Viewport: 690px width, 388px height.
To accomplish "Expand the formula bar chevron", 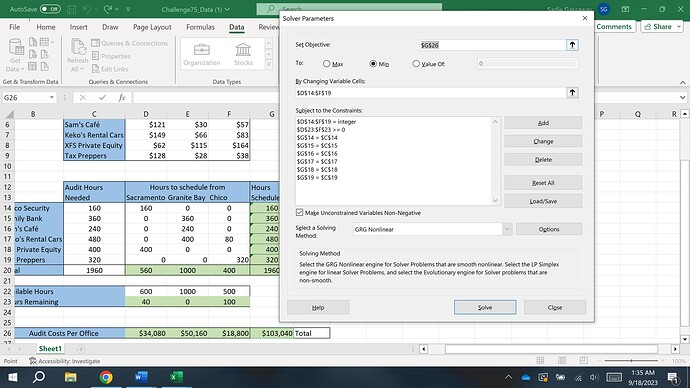I will point(682,98).
